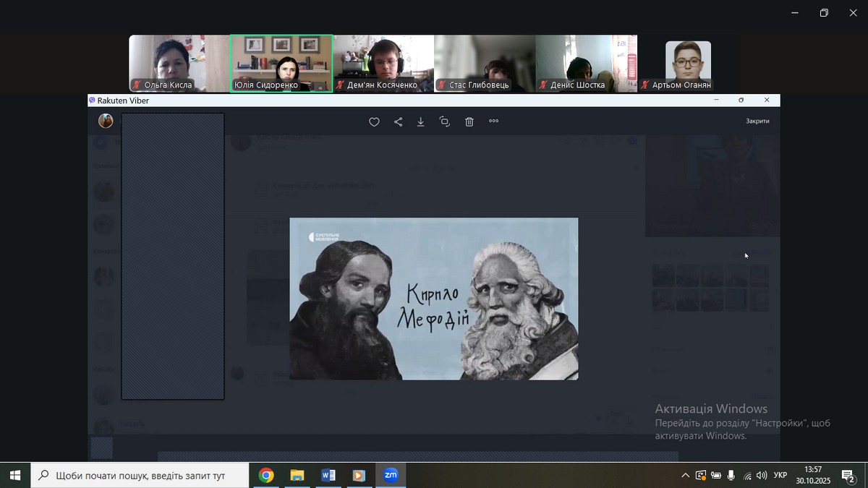Click the Windows taskbar search field
868x488 pixels.
pos(140,475)
